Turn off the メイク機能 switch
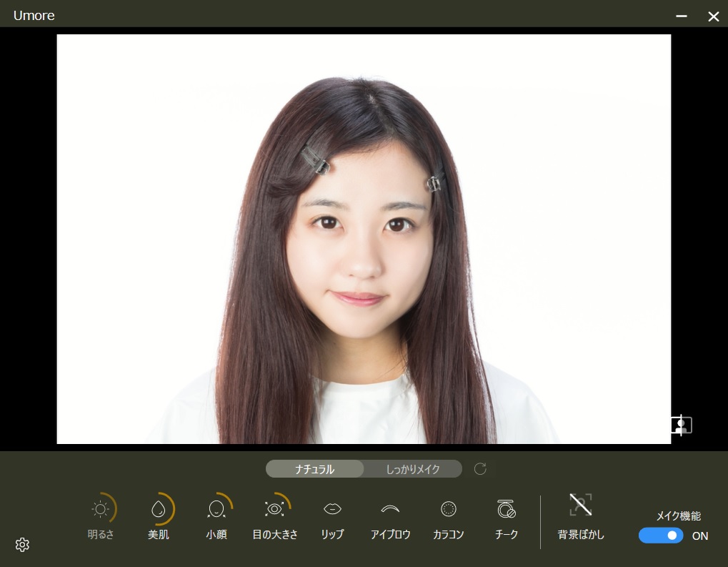Viewport: 728px width, 567px height. pyautogui.click(x=661, y=536)
